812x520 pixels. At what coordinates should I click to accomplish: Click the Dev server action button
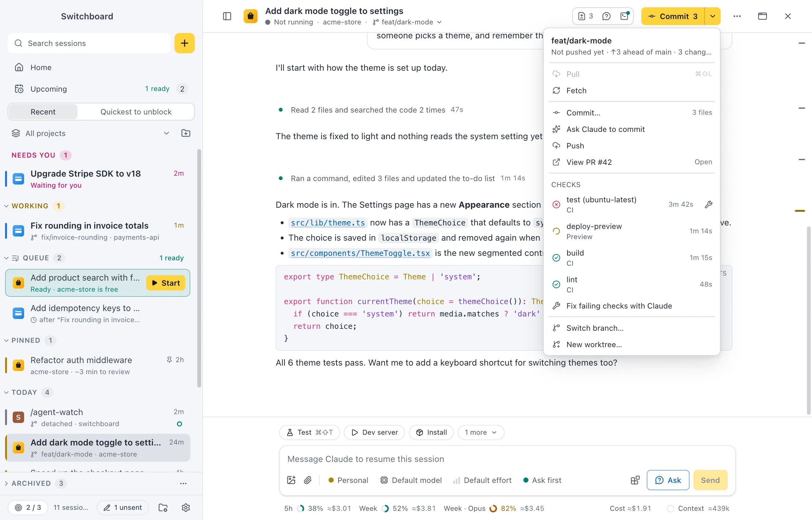click(374, 432)
